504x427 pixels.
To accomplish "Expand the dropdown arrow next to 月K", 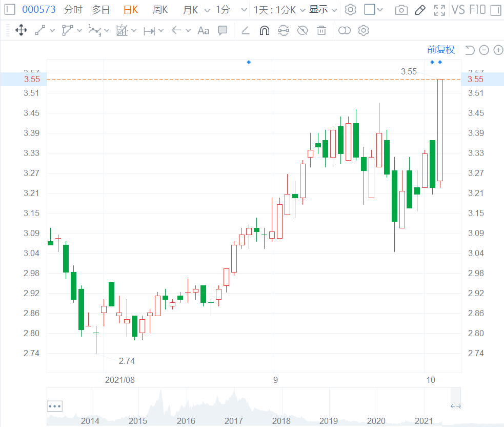I will point(207,10).
